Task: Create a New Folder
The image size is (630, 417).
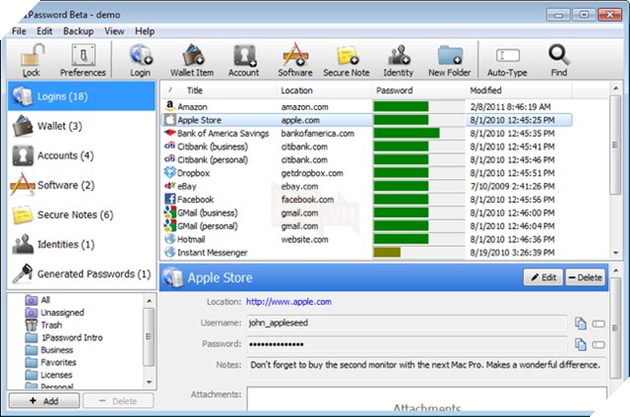Action: 449,58
